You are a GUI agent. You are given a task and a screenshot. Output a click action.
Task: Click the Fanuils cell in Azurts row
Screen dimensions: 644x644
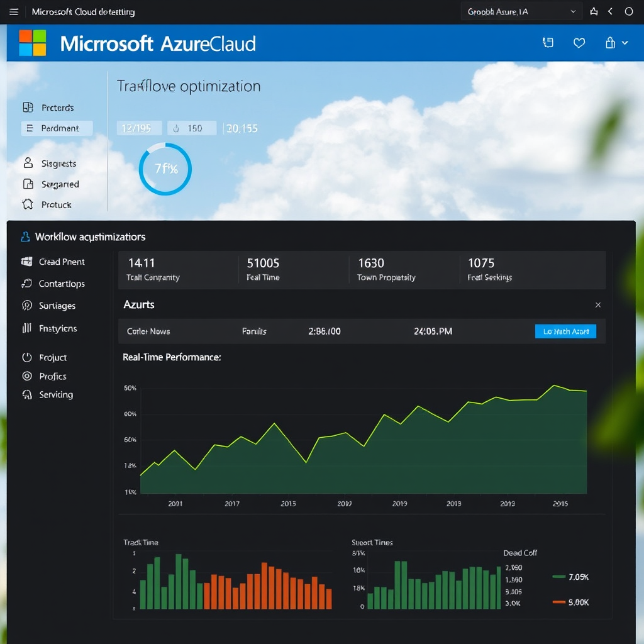(x=254, y=331)
